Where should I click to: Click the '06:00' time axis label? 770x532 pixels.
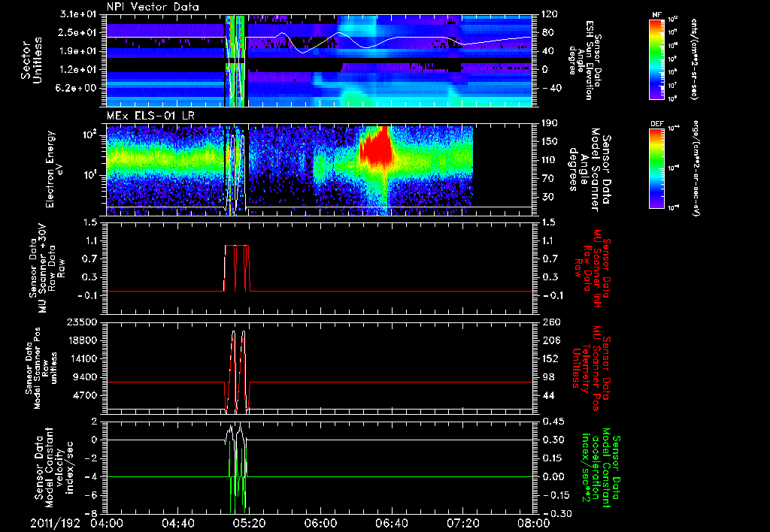[x=320, y=523]
